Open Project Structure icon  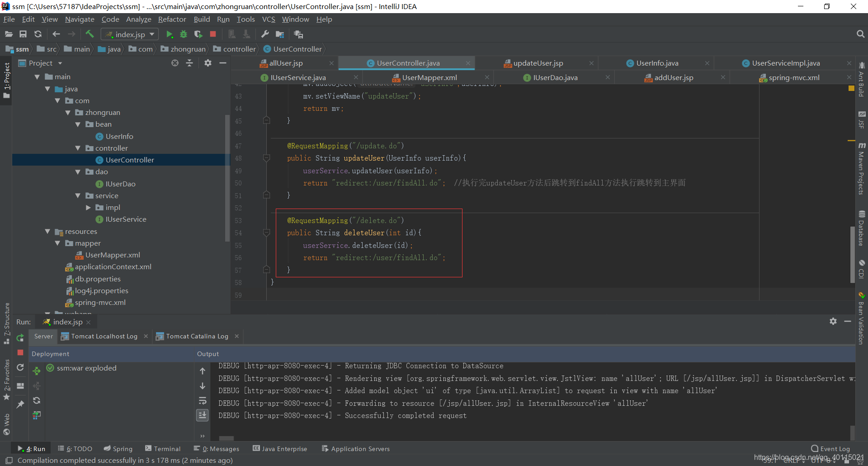[280, 34]
